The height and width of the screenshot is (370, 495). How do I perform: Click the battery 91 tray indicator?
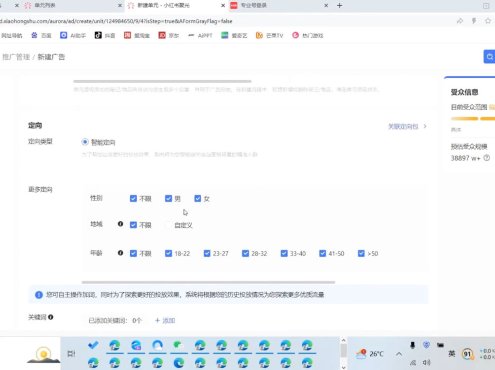point(468,354)
